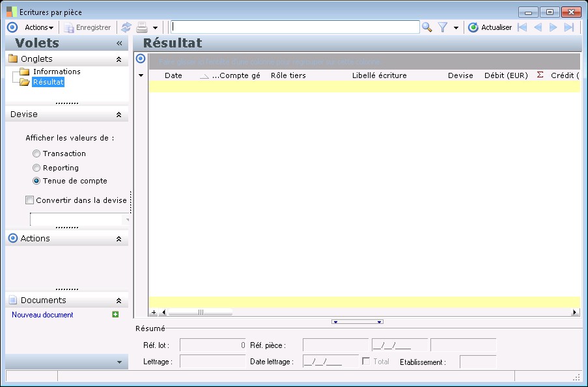Screen dimensions: 588x387
Task: Click the add row plus icon below grid
Action: 154,312
